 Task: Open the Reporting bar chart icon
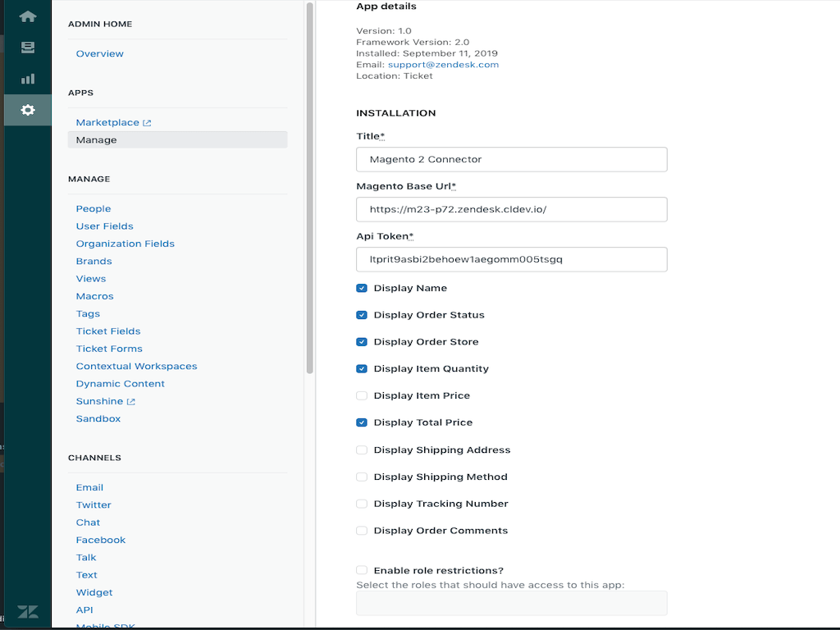(28, 79)
